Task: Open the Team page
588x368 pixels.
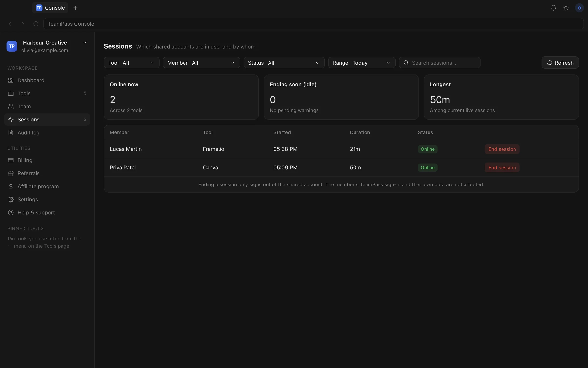Action: click(x=47, y=106)
